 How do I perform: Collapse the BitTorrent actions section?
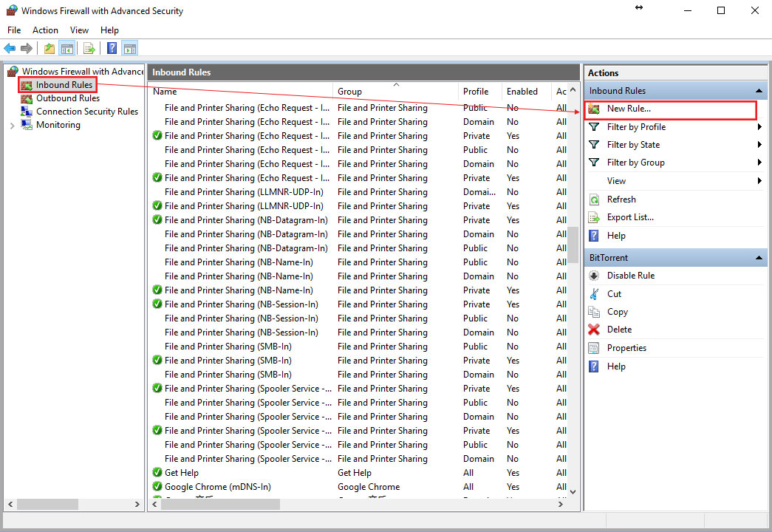(x=759, y=258)
